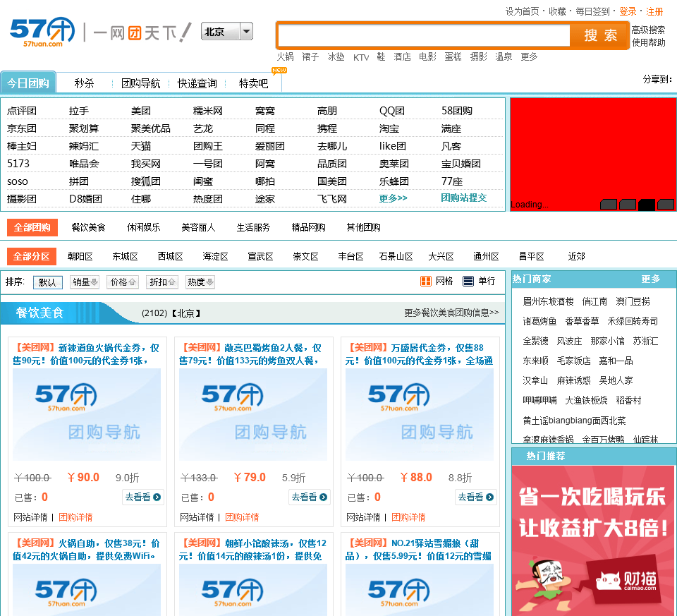Click the 57tuan.com site logo
Screen dimensions: 677x616
click(42, 32)
